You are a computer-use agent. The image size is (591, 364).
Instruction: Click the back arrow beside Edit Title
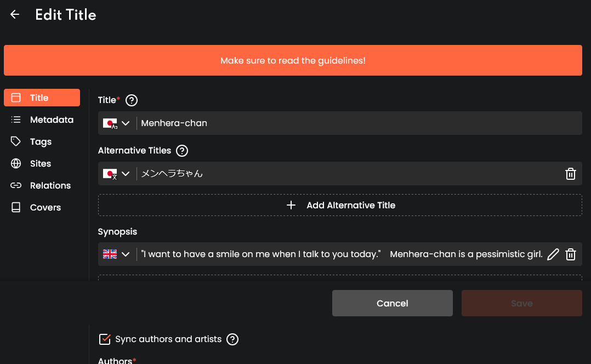coord(15,15)
